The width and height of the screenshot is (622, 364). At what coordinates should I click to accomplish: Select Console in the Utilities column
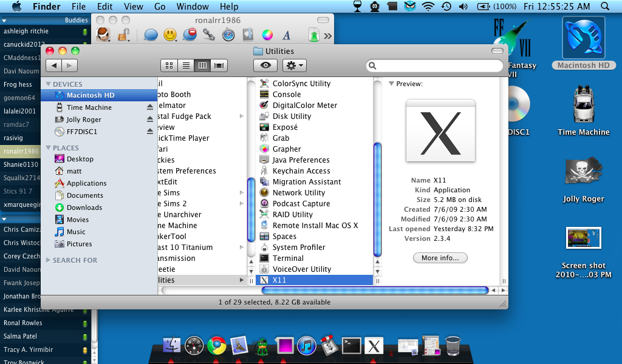pyautogui.click(x=287, y=95)
